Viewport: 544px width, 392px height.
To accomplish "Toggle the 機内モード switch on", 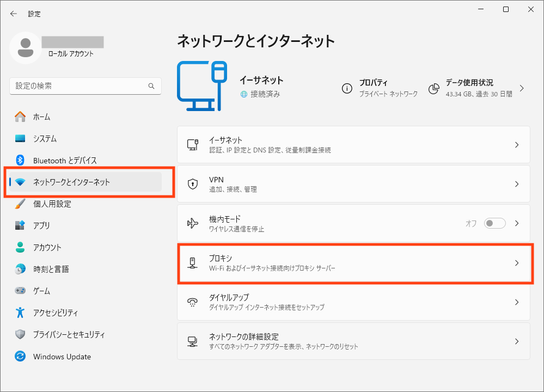I will [x=494, y=223].
